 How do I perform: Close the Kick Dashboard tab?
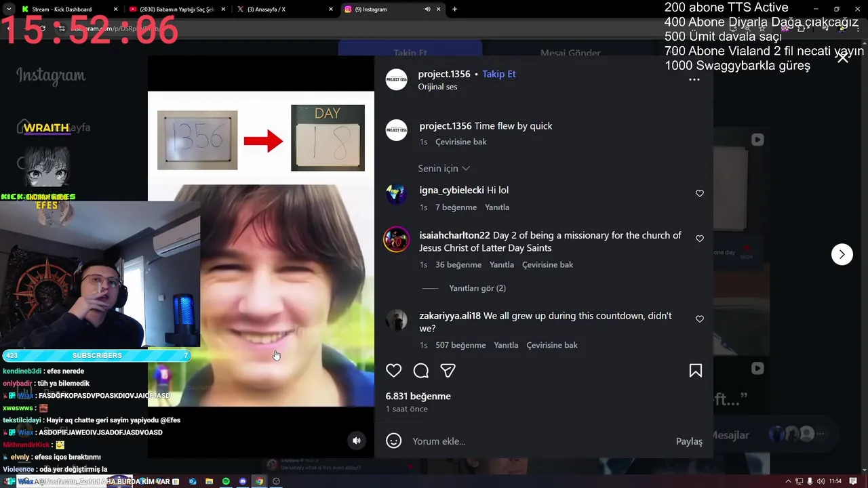pos(115,9)
